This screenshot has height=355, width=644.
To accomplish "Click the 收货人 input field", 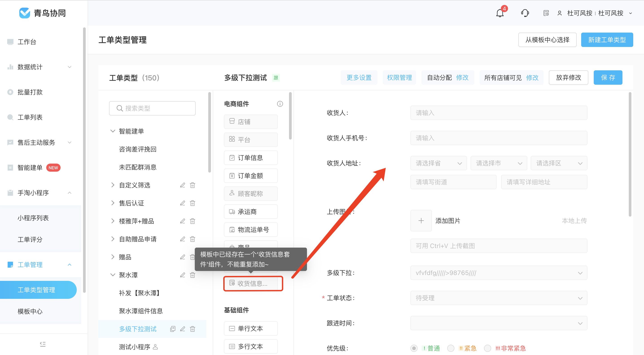I will click(x=499, y=113).
